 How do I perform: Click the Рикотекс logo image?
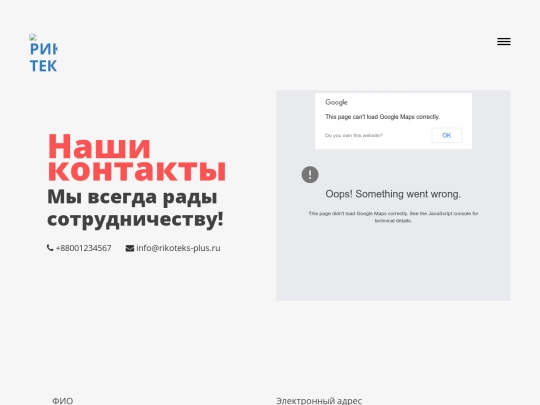(43, 53)
